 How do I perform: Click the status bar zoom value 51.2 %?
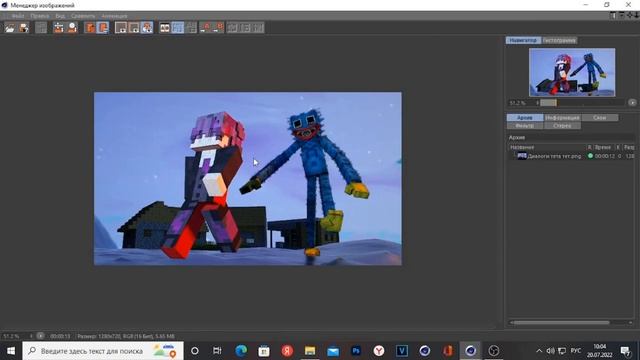pyautogui.click(x=12, y=336)
